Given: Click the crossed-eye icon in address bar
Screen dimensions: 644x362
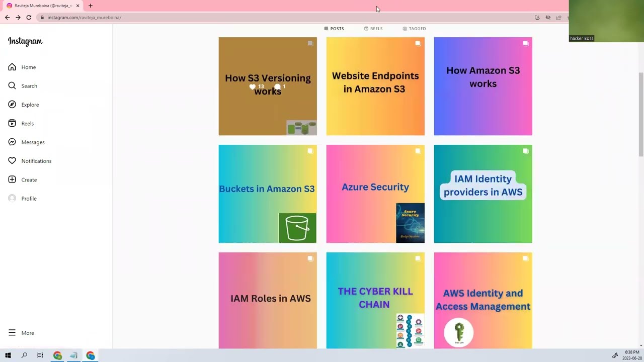Looking at the screenshot, I should 548,18.
